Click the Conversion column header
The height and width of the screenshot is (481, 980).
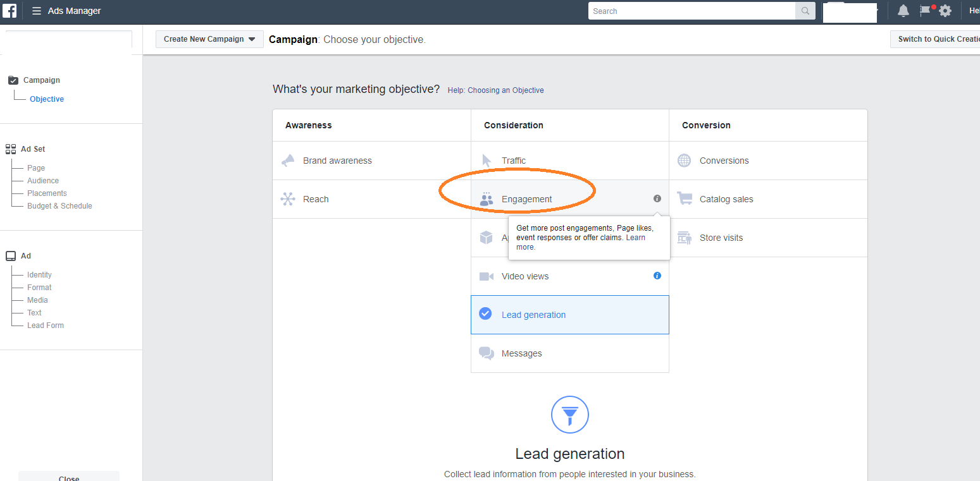pos(706,125)
